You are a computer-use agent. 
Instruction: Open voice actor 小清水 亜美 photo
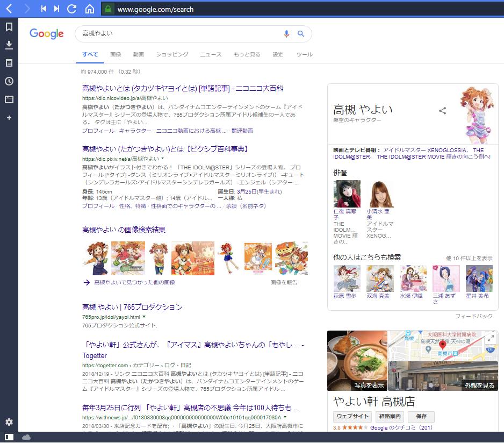380,194
